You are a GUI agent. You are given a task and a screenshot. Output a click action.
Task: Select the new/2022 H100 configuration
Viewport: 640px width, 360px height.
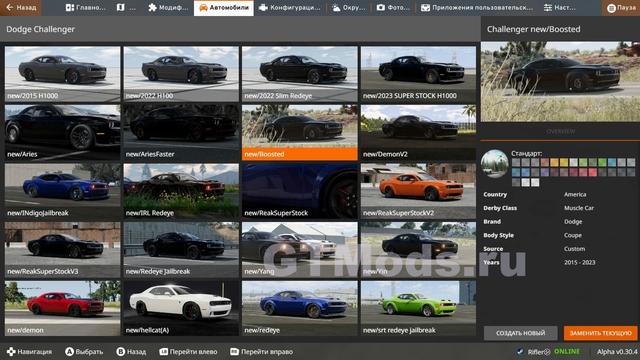[x=181, y=74]
